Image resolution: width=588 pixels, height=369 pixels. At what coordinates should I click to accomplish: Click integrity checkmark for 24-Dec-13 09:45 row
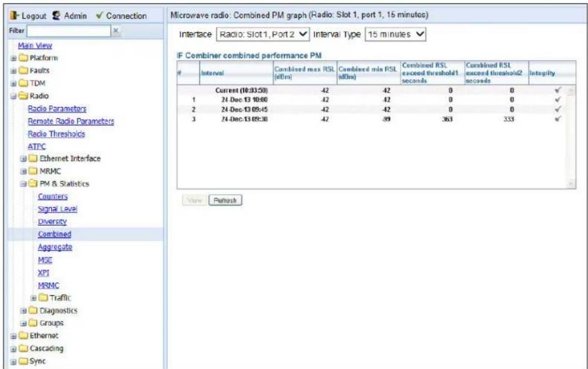pos(558,109)
